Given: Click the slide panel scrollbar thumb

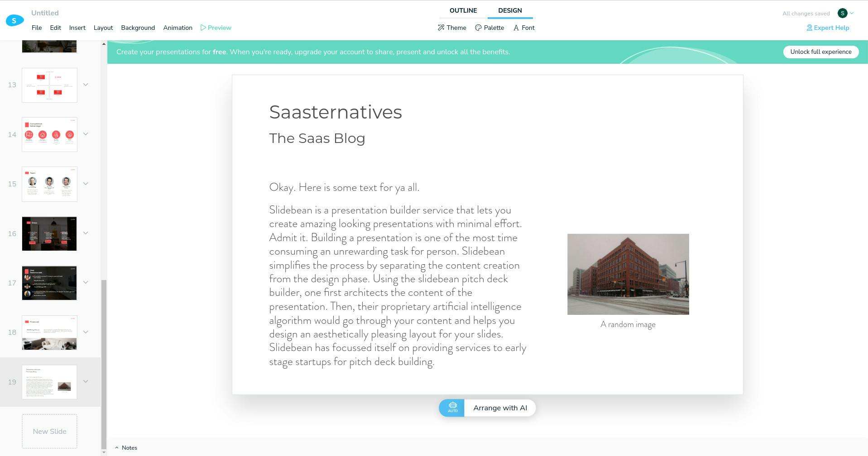Looking at the screenshot, I should point(104,362).
